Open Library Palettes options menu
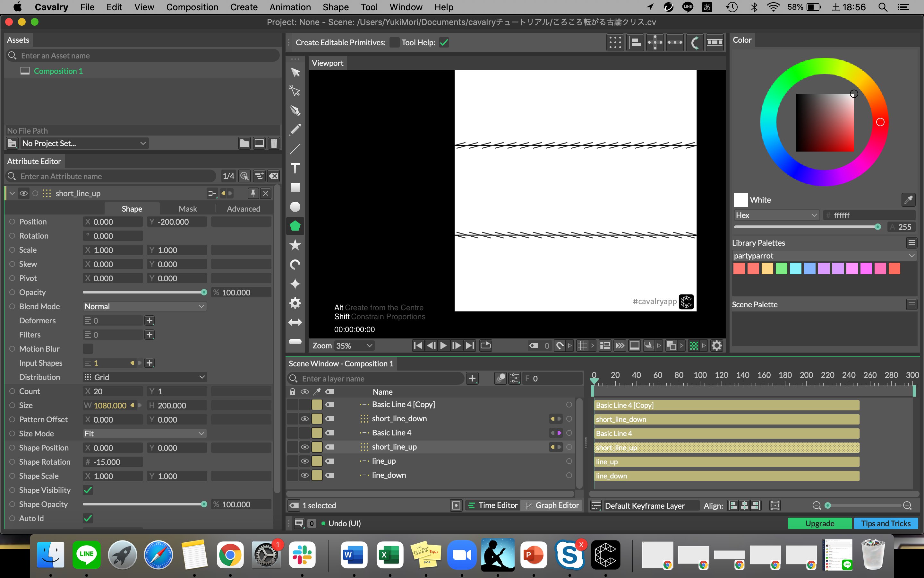The height and width of the screenshot is (578, 924). (x=912, y=243)
